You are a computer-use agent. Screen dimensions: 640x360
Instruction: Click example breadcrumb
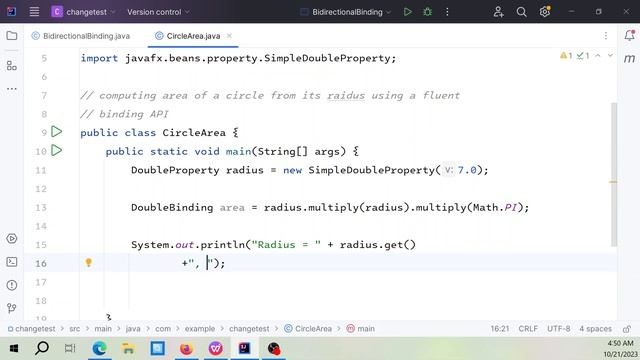200,329
